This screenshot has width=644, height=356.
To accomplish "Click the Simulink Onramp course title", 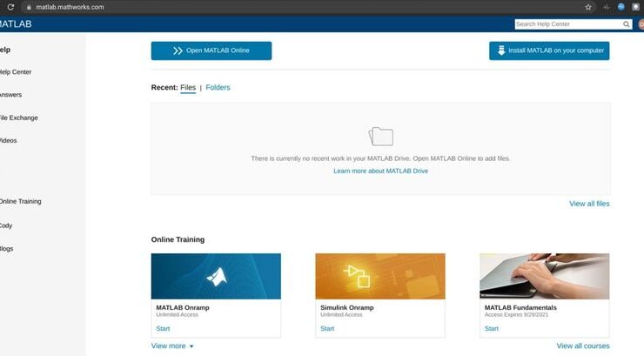I will pos(346,307).
